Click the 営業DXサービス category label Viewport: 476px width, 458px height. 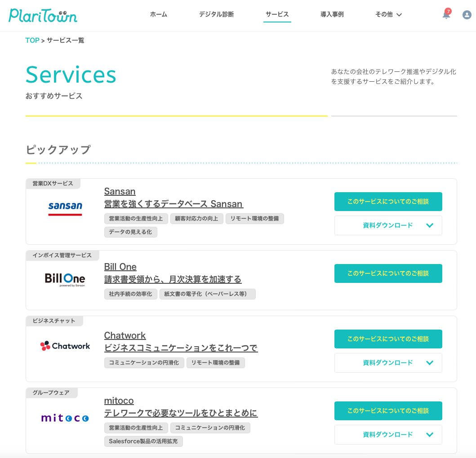53,184
